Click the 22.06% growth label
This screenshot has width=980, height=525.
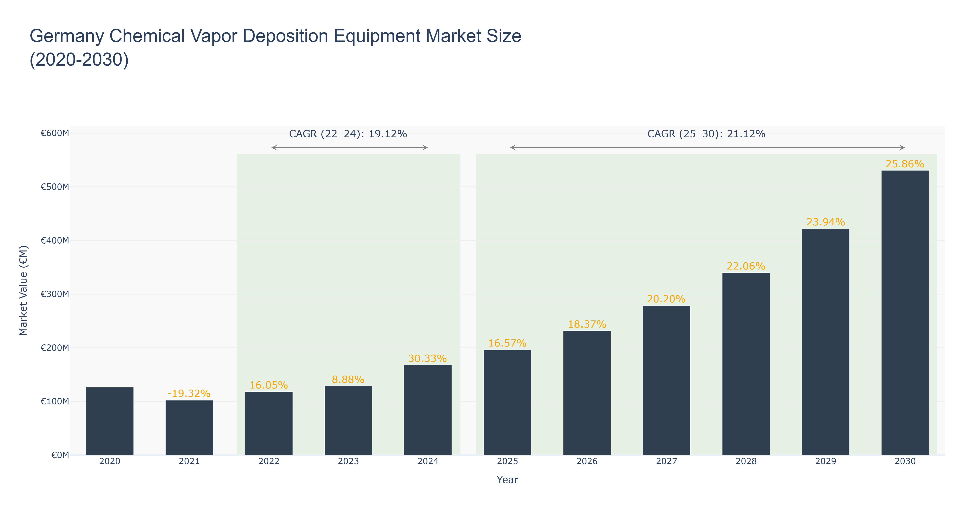(746, 266)
